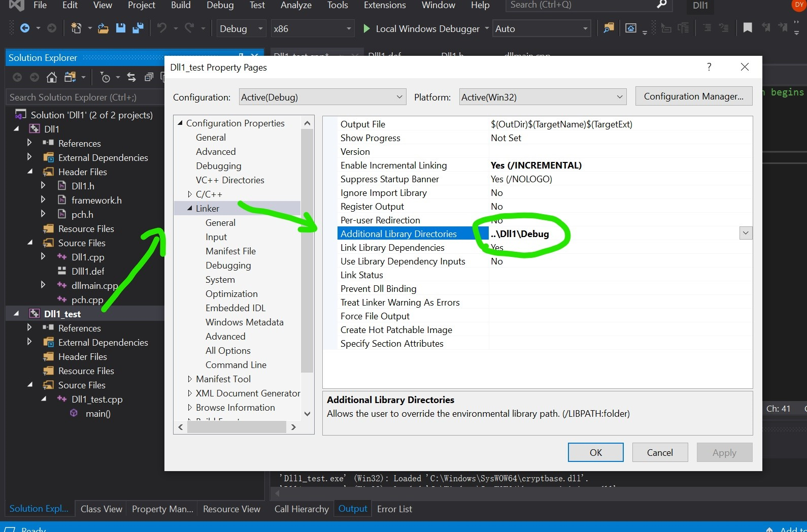Click the vertical scrollbar of property tree

[307, 251]
